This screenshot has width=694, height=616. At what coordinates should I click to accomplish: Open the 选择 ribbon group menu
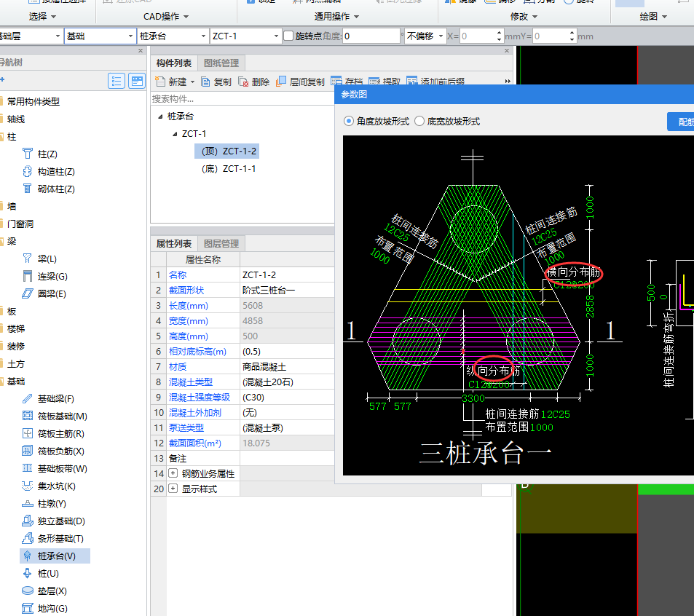(x=42, y=16)
